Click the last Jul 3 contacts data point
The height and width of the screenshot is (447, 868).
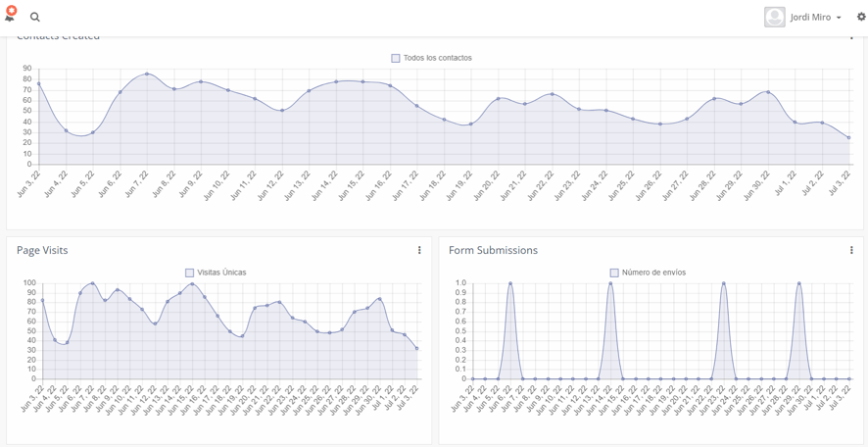pyautogui.click(x=848, y=137)
